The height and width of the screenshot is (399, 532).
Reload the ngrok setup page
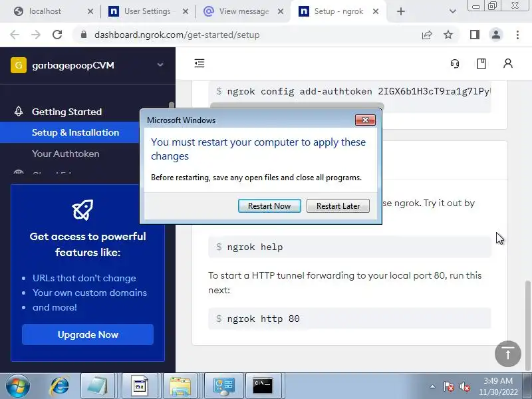click(x=57, y=35)
